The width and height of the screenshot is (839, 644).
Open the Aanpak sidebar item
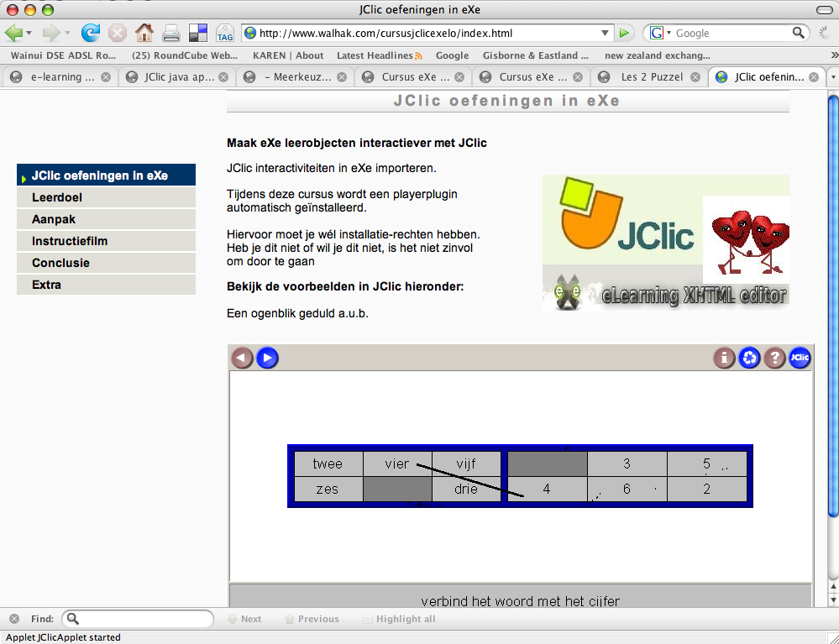(x=106, y=219)
